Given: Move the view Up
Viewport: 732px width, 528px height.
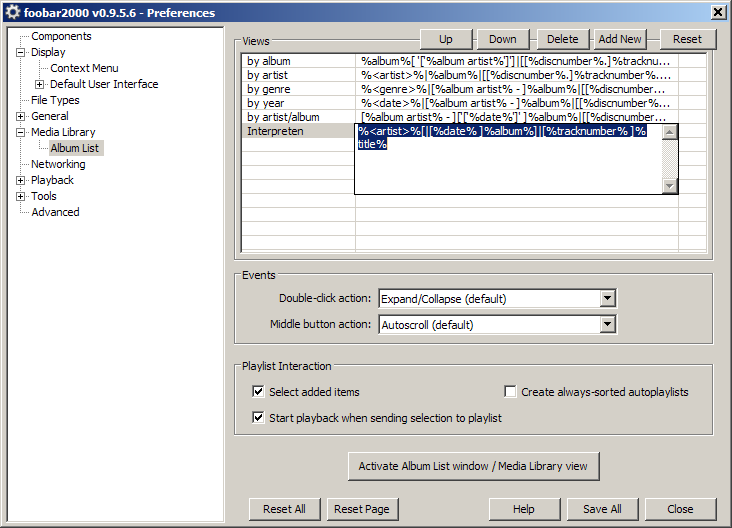Looking at the screenshot, I should (x=446, y=39).
